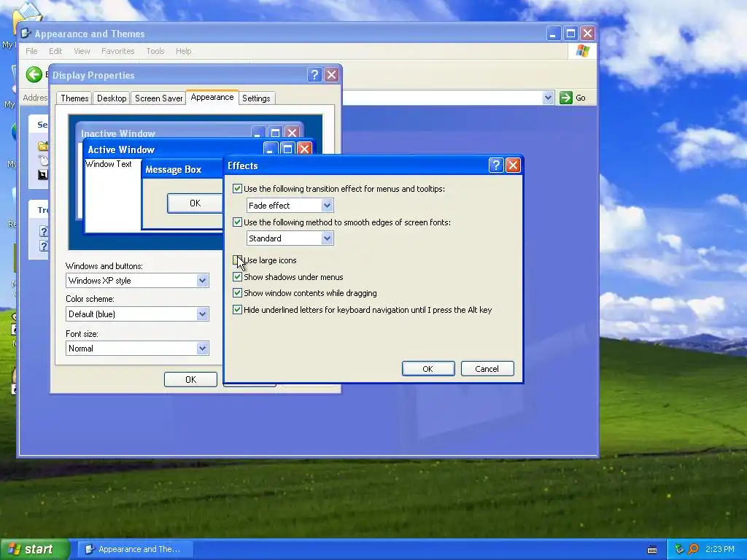Open the Help menu
Image resolution: width=747 pixels, height=560 pixels.
tap(183, 51)
